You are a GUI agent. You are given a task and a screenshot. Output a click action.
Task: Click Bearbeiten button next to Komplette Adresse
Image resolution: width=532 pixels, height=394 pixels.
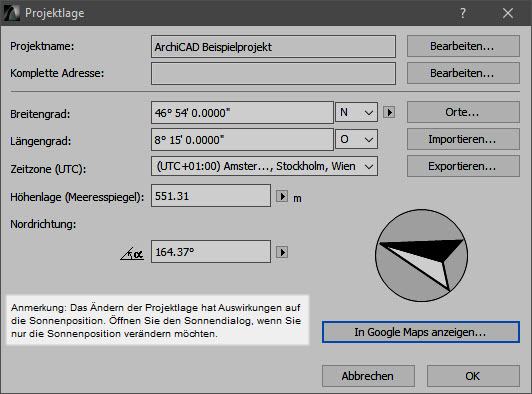[x=463, y=73]
